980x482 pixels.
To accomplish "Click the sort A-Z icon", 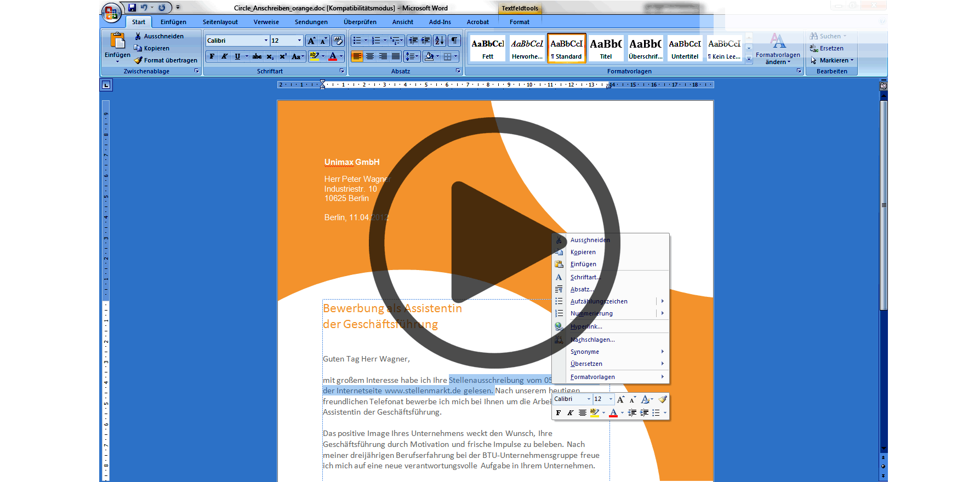I will tap(439, 41).
